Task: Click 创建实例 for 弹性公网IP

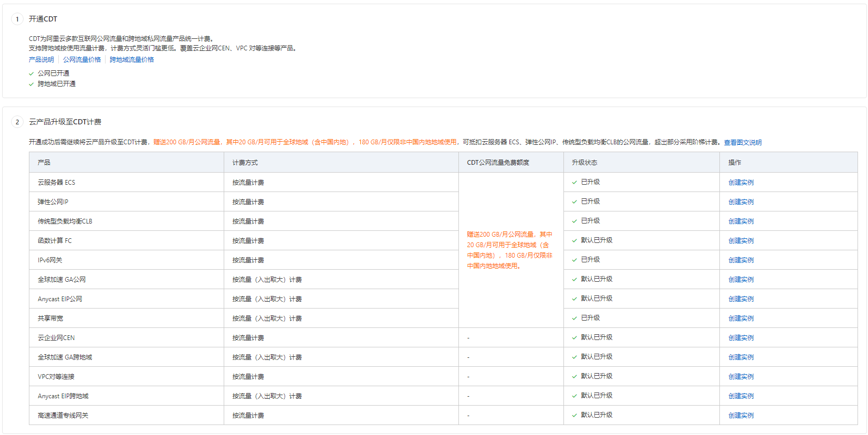Action: click(x=741, y=202)
